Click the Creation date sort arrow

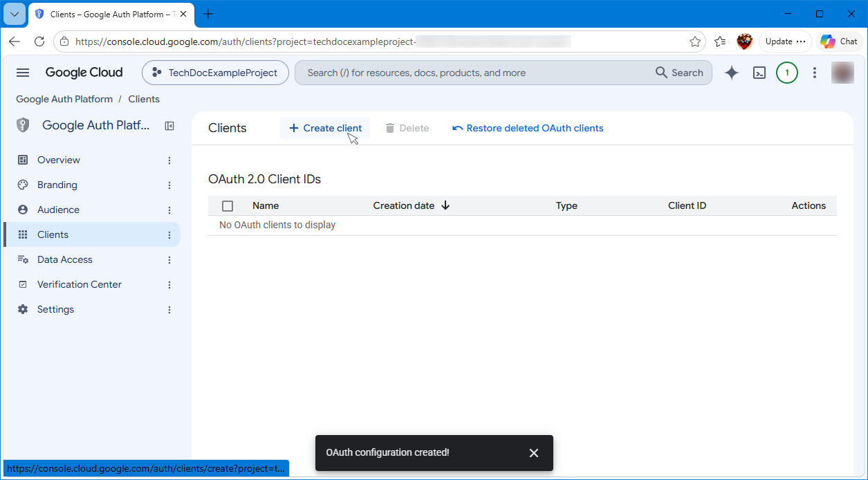[445, 205]
